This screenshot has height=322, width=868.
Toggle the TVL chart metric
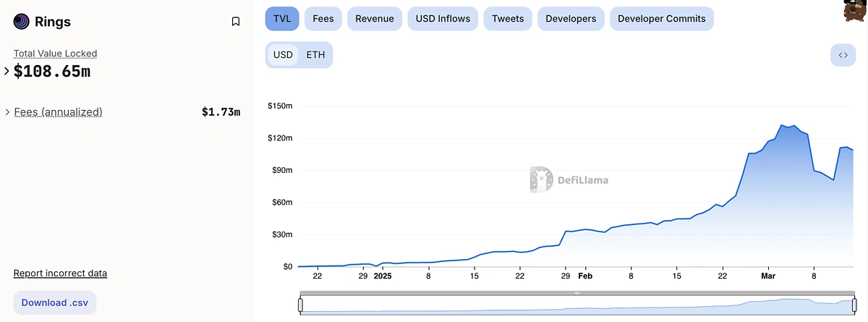282,19
